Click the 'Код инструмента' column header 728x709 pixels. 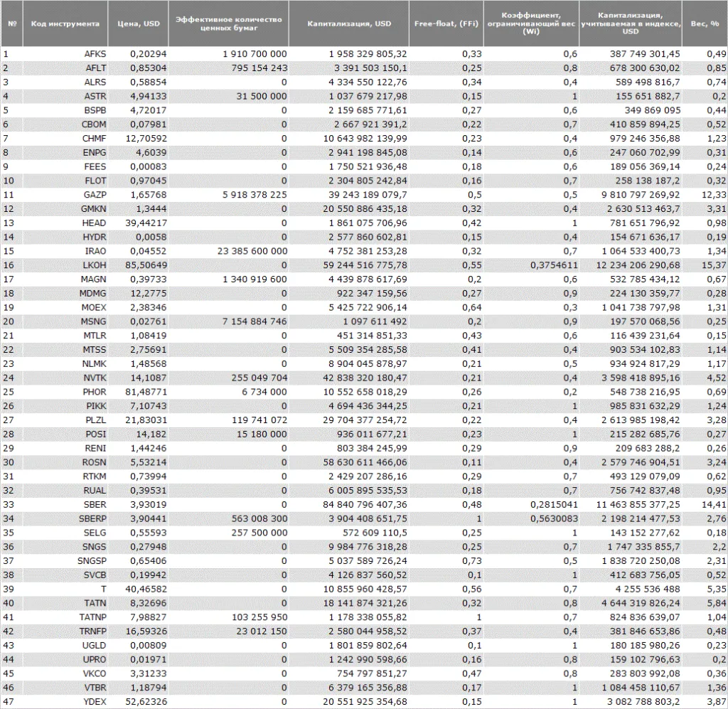(x=65, y=23)
